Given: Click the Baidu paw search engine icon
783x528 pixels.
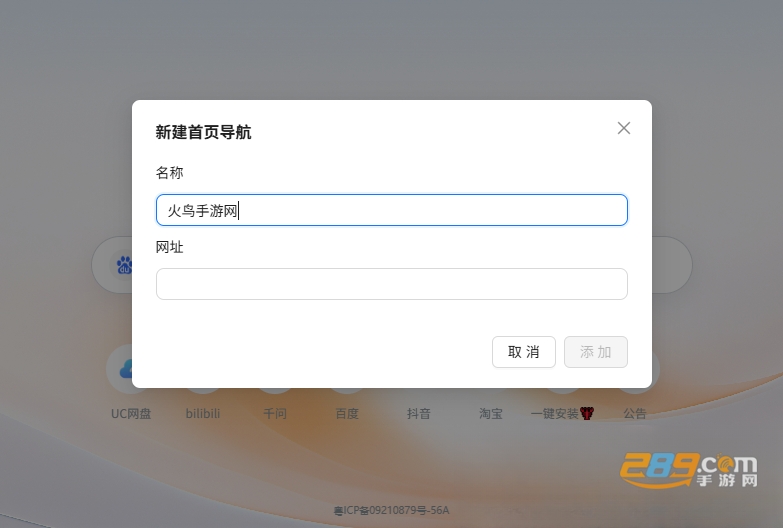Looking at the screenshot, I should pyautogui.click(x=123, y=265).
